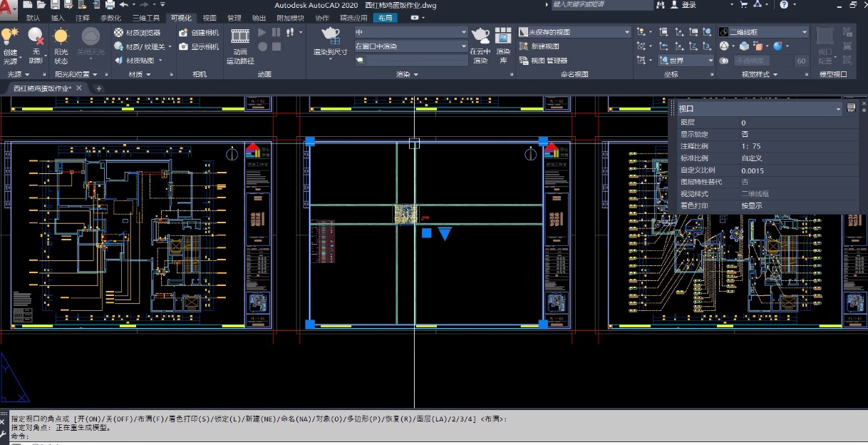
Task: Open the 材质浏览器 materials browser
Action: (138, 33)
